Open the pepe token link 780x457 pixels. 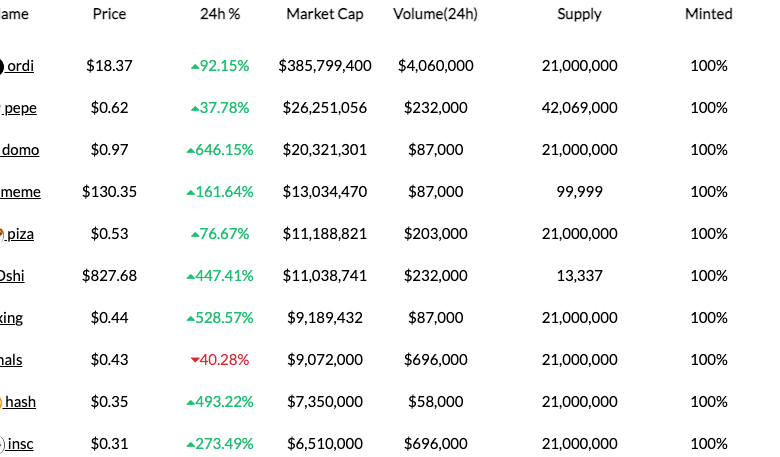coord(21,108)
